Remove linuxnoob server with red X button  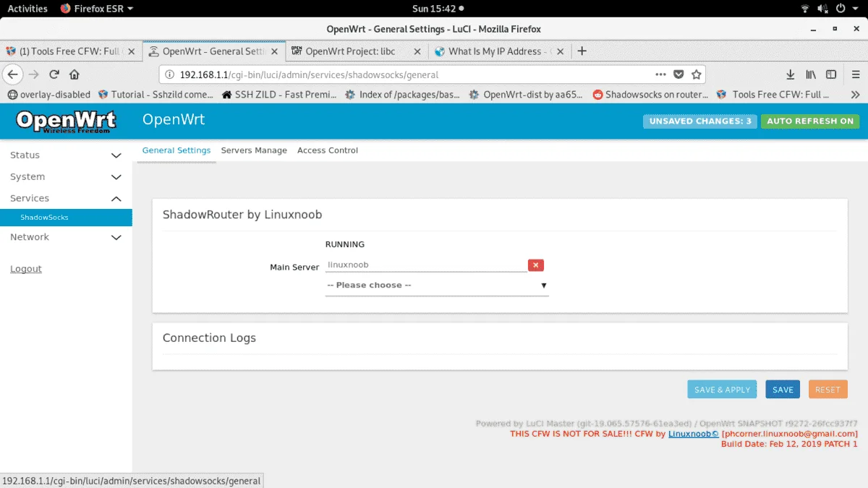[x=536, y=265]
